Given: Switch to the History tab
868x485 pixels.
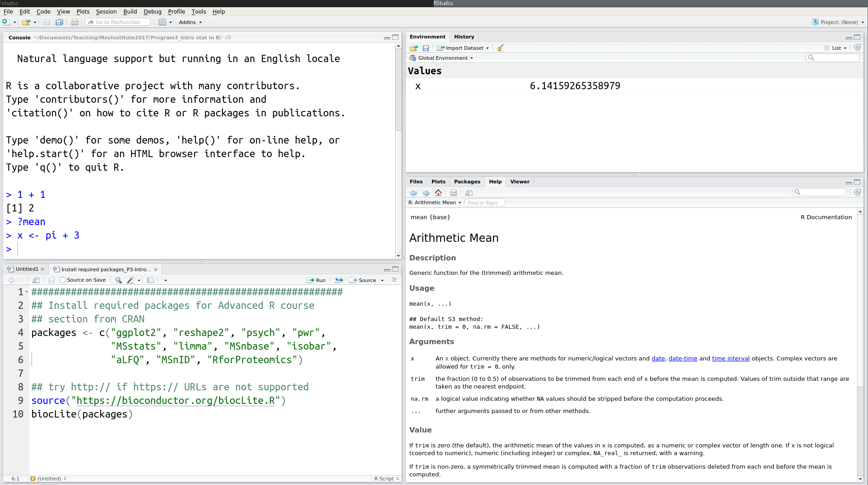Looking at the screenshot, I should coord(464,37).
